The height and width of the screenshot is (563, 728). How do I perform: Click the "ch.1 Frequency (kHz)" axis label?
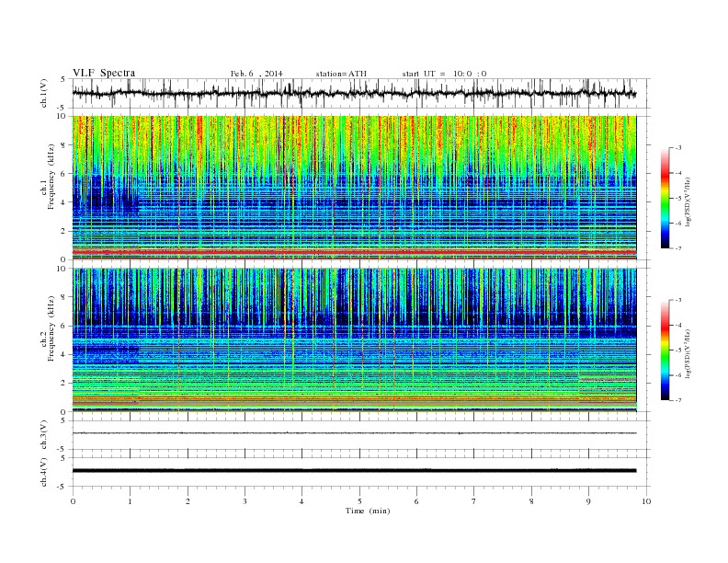48,177
